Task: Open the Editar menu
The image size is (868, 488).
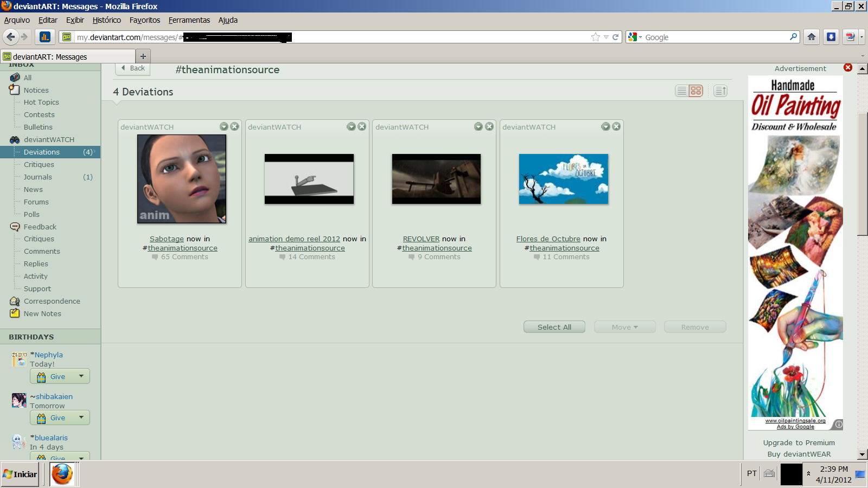Action: point(48,20)
